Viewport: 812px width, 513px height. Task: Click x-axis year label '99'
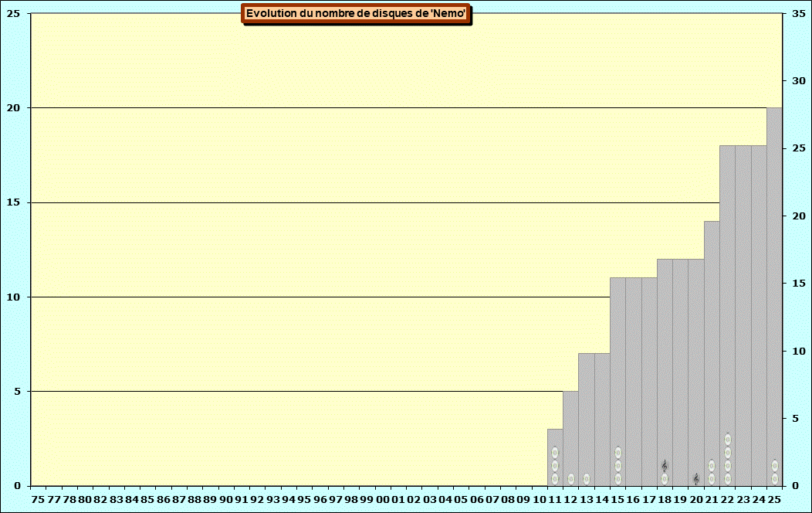coord(367,500)
